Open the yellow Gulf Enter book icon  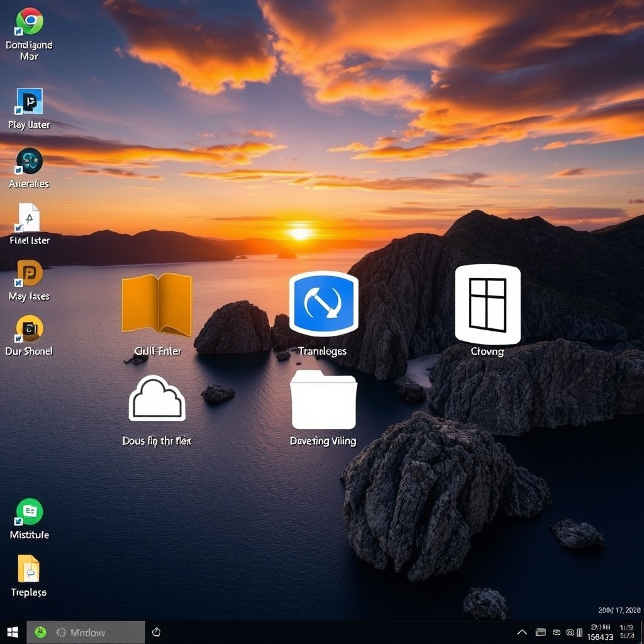(157, 304)
